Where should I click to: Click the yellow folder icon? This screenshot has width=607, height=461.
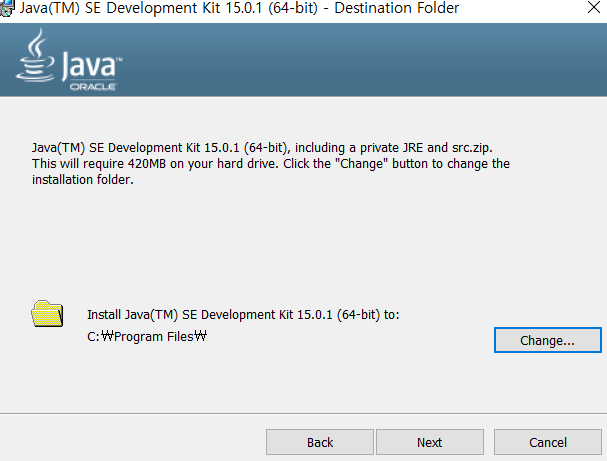47,314
